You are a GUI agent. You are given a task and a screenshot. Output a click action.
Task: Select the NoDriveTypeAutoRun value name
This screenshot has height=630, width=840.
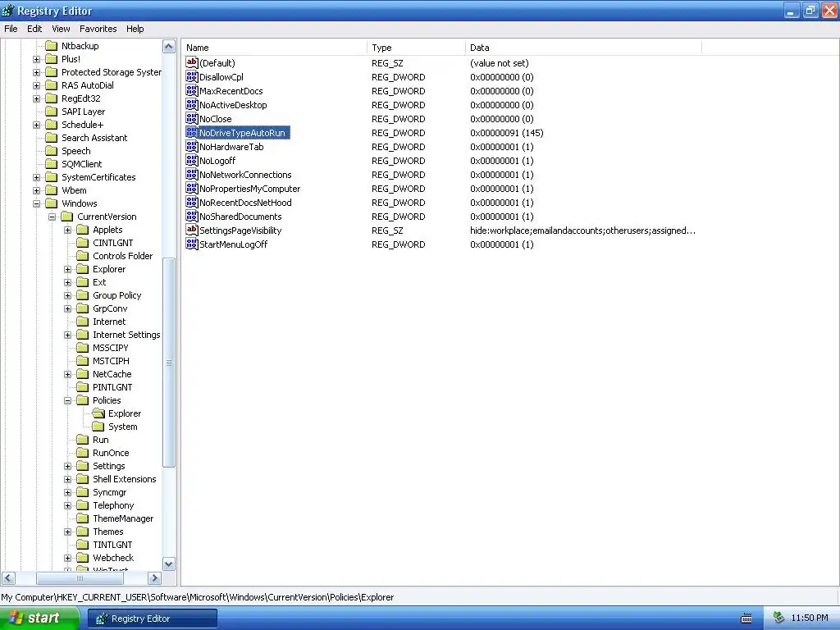point(242,133)
